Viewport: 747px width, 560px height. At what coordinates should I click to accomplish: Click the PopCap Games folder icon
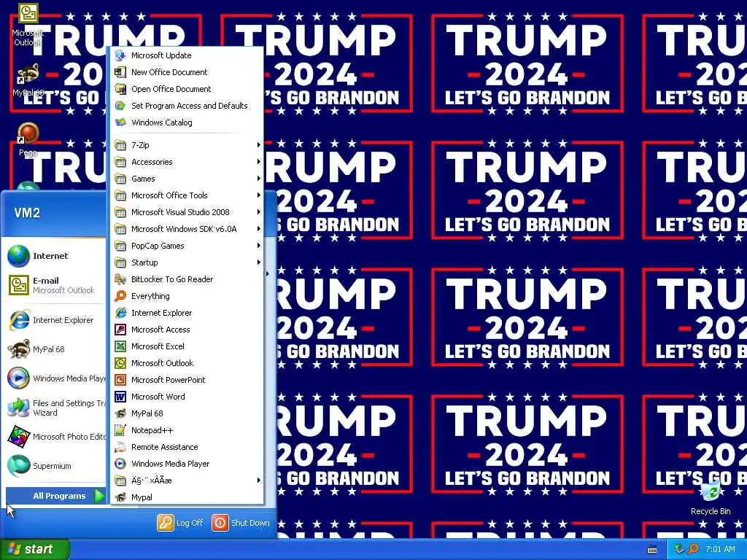(x=120, y=246)
